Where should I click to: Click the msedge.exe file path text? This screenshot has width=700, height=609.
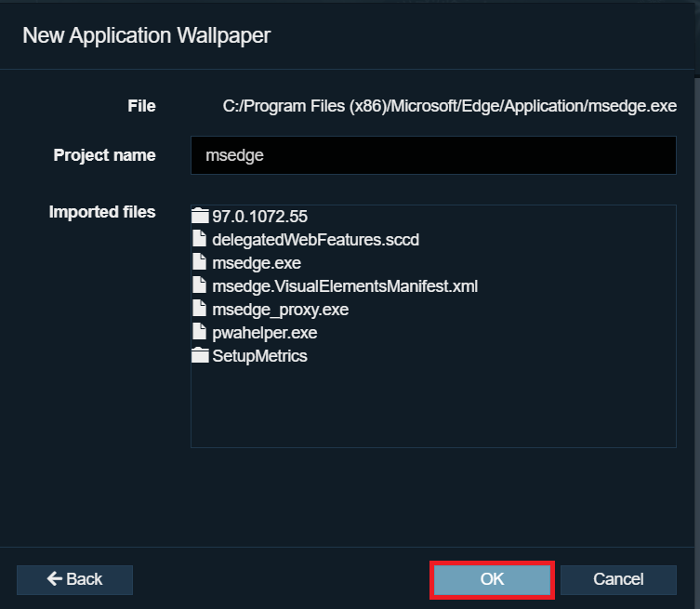449,106
